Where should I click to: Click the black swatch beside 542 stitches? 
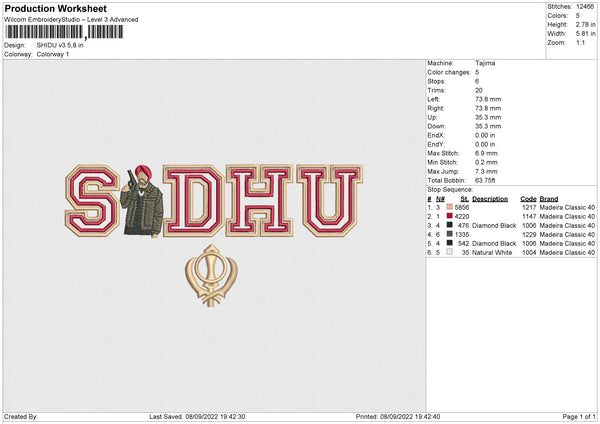pos(450,243)
